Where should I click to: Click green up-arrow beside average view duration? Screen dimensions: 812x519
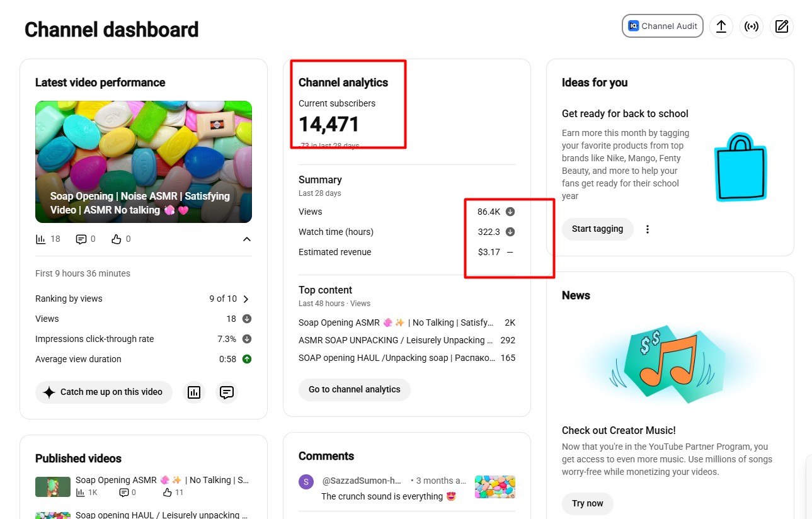[x=247, y=359]
